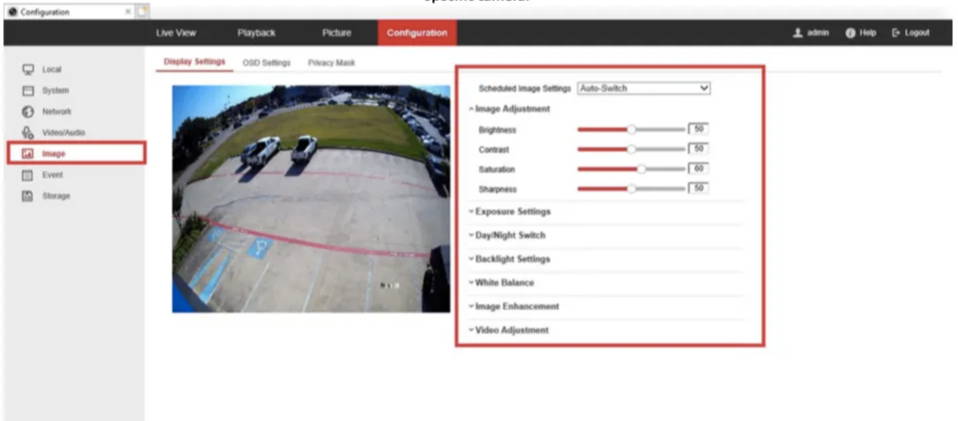Select the Display Settings tab

194,62
